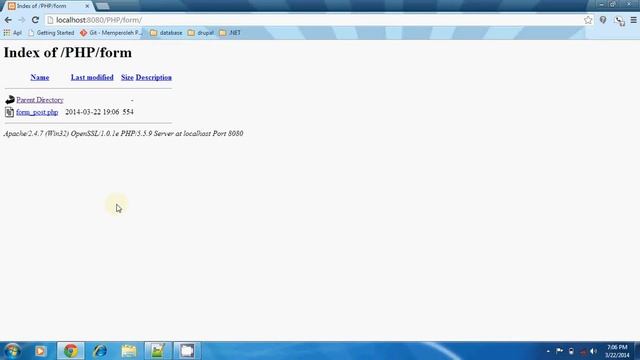Sort listing by the Size column
The width and height of the screenshot is (640, 360).
(x=127, y=77)
